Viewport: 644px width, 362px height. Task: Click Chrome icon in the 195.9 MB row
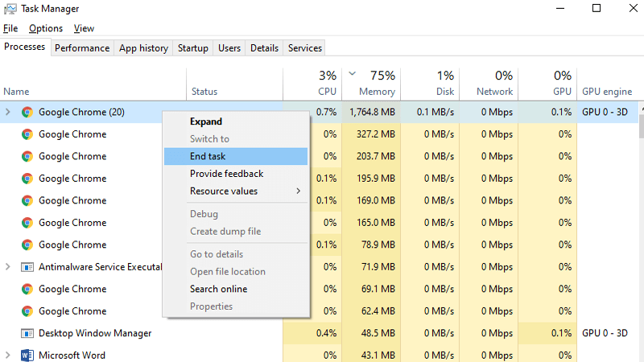coord(27,179)
